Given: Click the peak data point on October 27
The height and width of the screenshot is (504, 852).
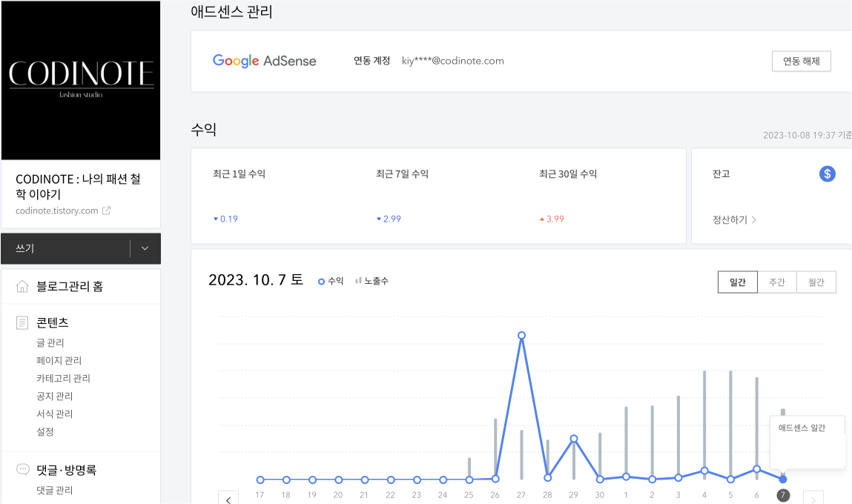Looking at the screenshot, I should 521,335.
